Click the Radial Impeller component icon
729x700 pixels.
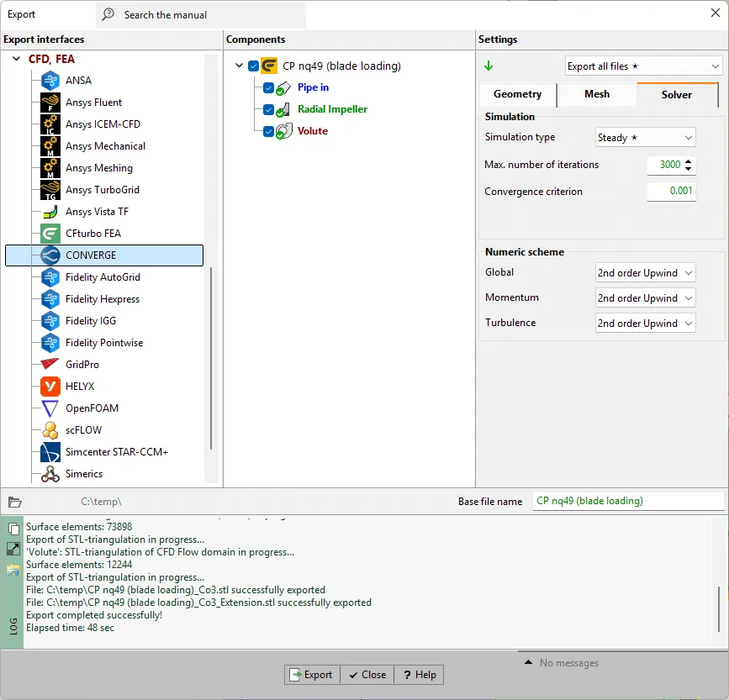(x=283, y=109)
